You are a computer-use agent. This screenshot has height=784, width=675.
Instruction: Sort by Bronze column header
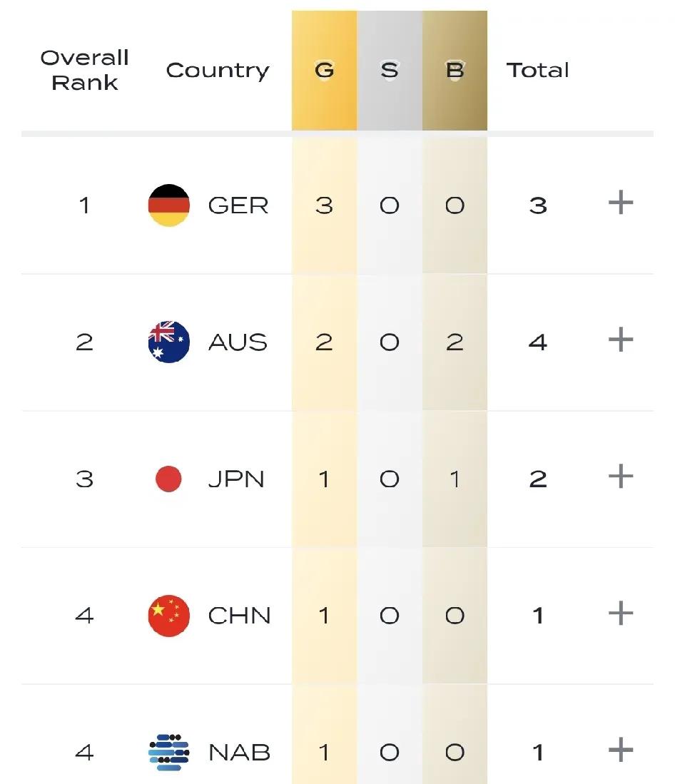[x=455, y=71]
